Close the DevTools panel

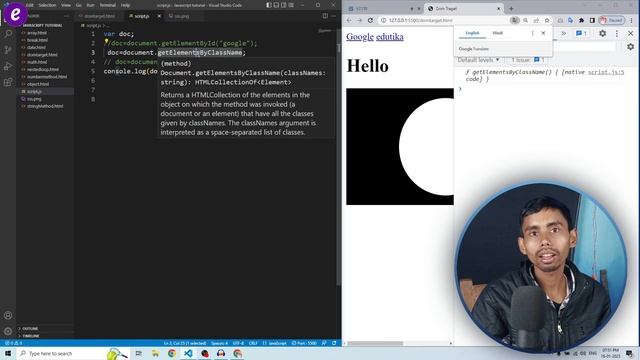click(x=631, y=33)
